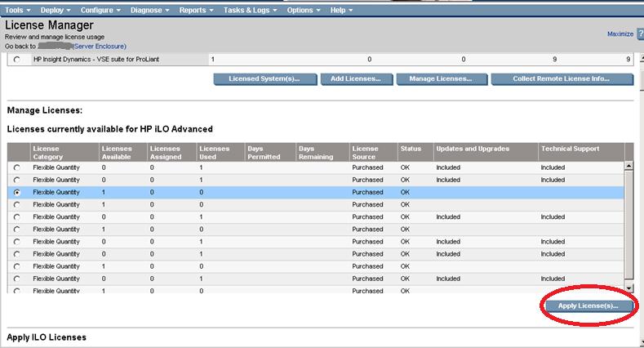This screenshot has width=644, height=348.
Task: Click the Maximize link
Action: point(620,34)
